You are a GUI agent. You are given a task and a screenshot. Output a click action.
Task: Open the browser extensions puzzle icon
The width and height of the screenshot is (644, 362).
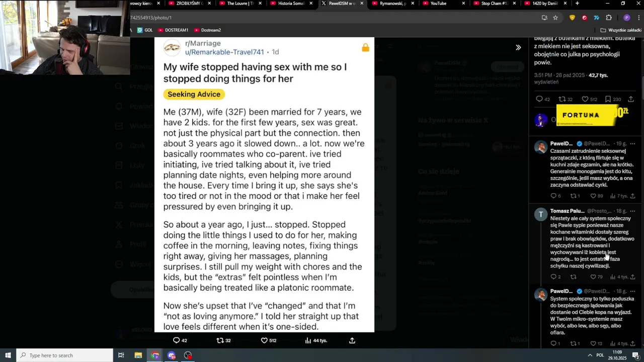609,18
